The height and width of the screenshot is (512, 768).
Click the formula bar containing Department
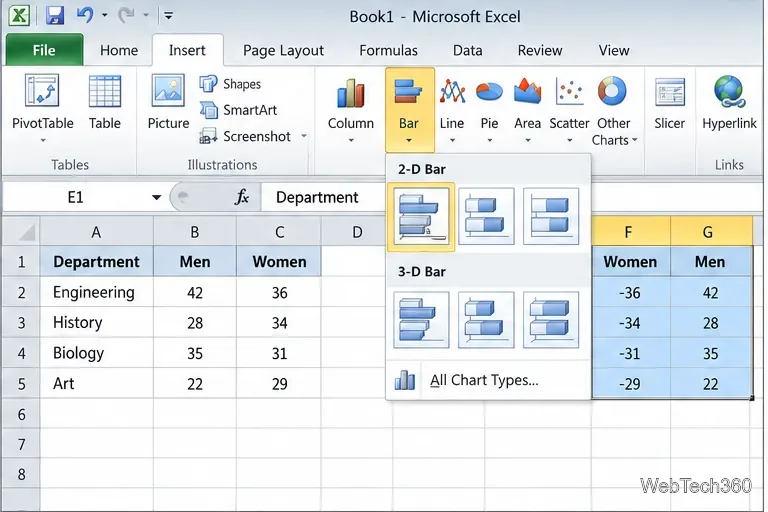coord(323,197)
